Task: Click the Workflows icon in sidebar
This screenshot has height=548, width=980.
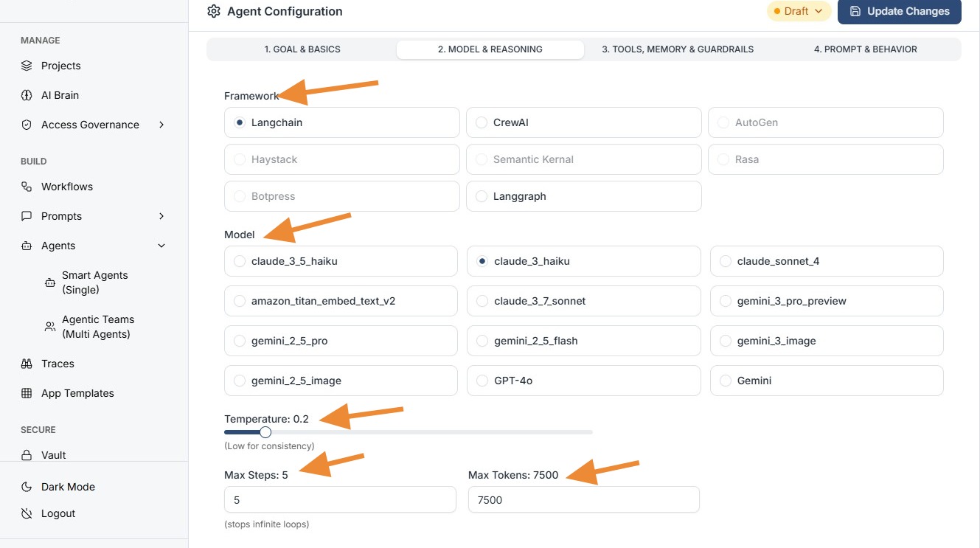Action: (27, 187)
